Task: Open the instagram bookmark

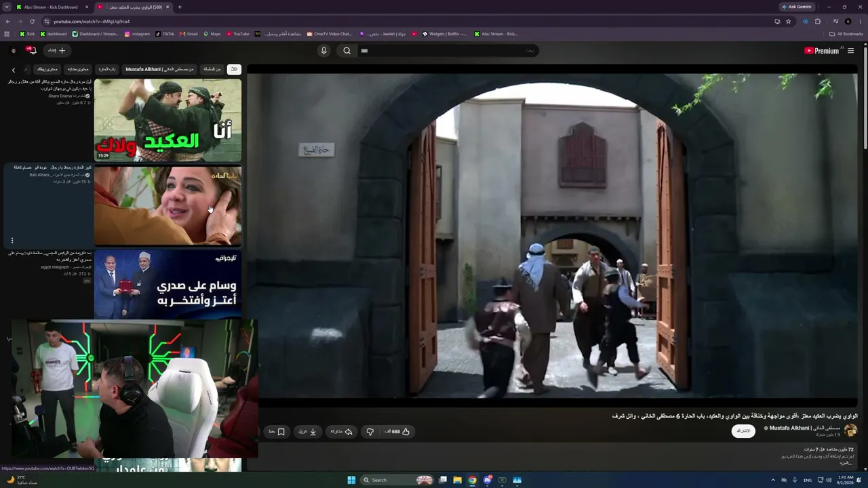Action: tap(137, 34)
